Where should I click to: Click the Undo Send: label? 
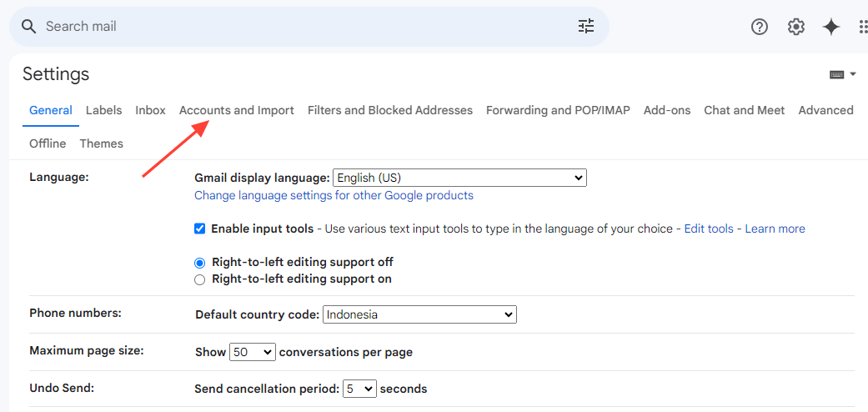[x=62, y=388]
